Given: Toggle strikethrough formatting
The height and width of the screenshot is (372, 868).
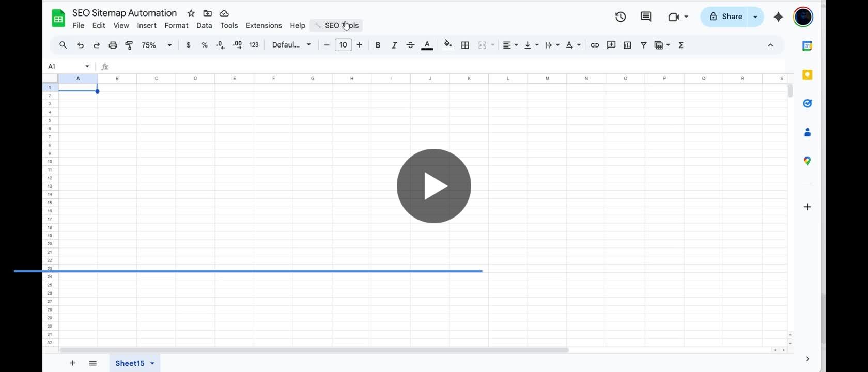Looking at the screenshot, I should [x=410, y=45].
